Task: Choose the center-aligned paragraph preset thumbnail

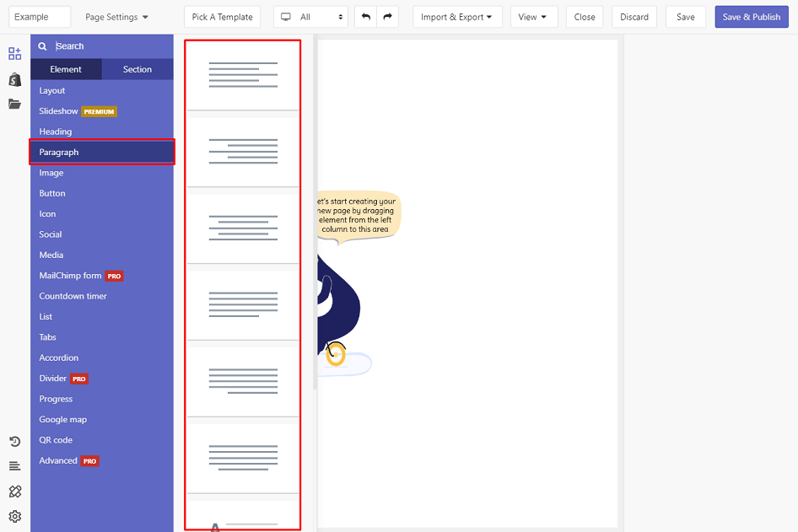Action: point(243,228)
